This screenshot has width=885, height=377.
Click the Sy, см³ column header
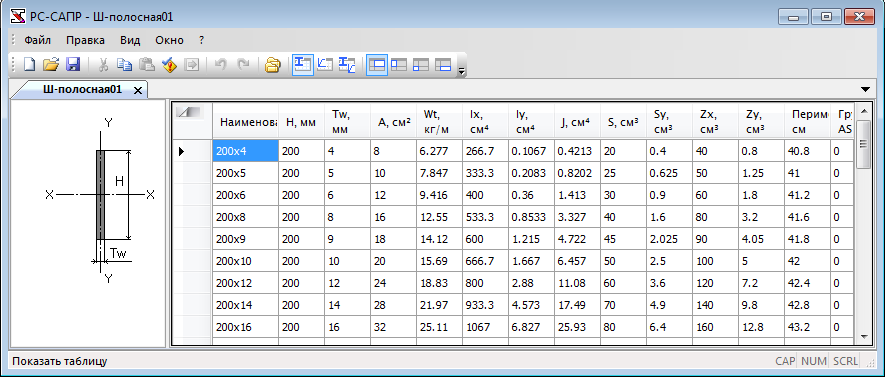pos(669,121)
